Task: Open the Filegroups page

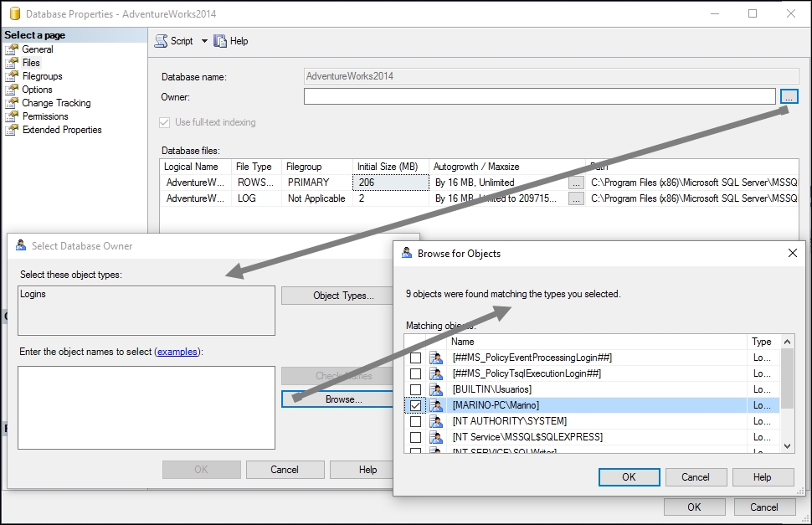Action: 42,76
